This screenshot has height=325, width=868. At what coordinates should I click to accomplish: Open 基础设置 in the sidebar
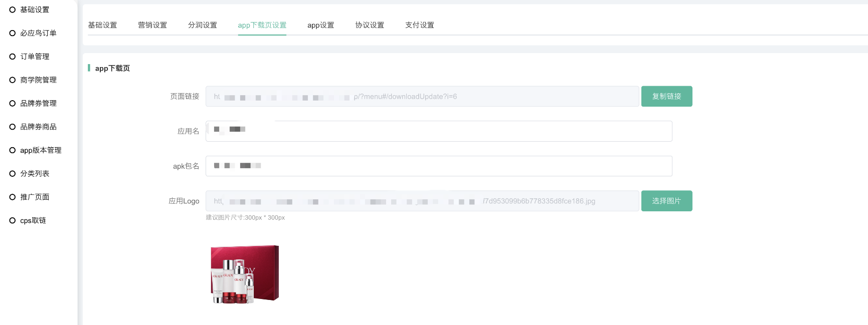click(34, 10)
